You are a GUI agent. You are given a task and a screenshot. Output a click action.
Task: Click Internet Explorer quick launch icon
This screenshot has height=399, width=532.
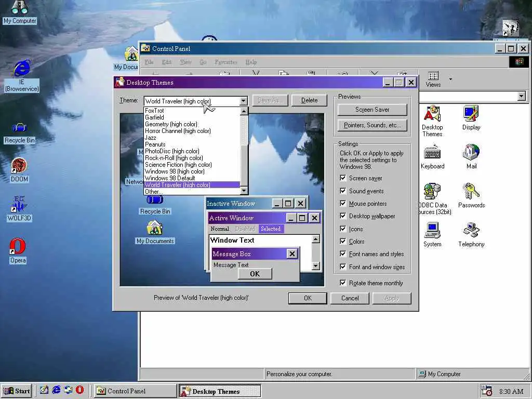56,390
